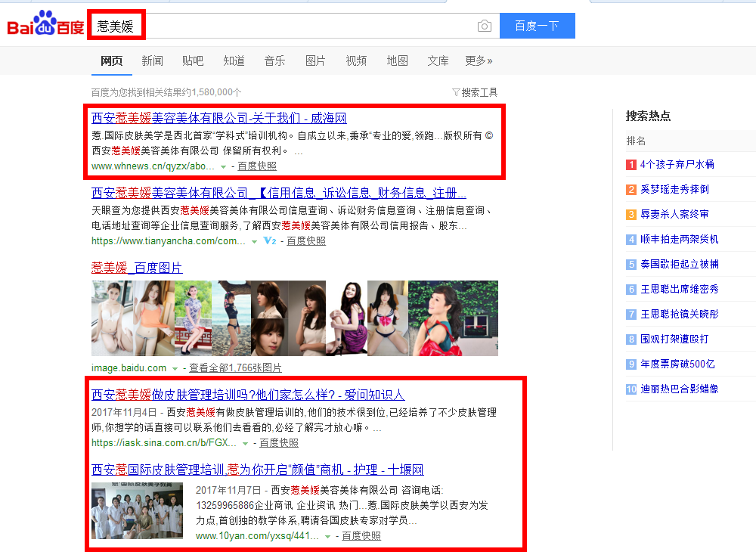Open hot search 年度票房破500亿
Image resolution: width=756 pixels, height=555 pixels.
click(677, 364)
